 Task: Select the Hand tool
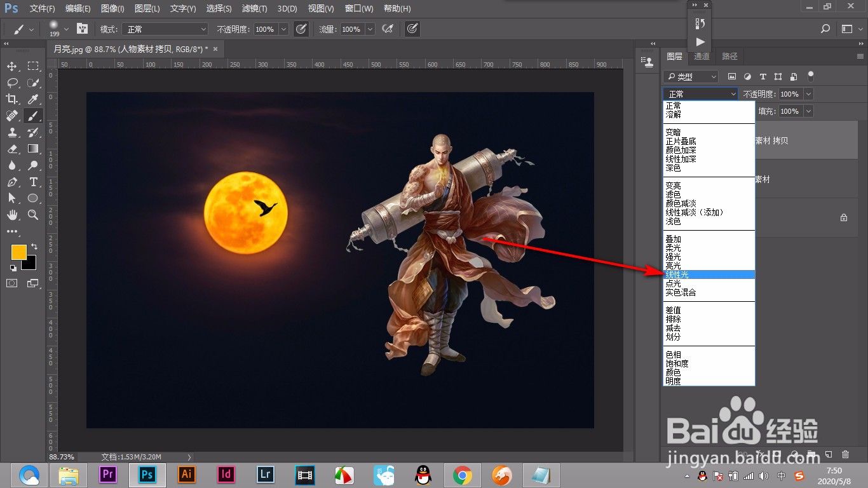click(x=12, y=215)
